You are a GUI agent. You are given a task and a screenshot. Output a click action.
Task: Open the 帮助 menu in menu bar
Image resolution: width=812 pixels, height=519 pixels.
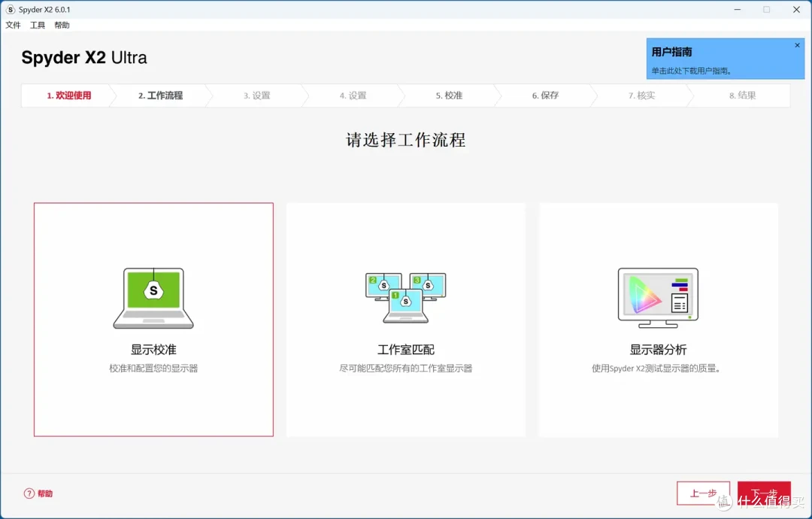[62, 25]
